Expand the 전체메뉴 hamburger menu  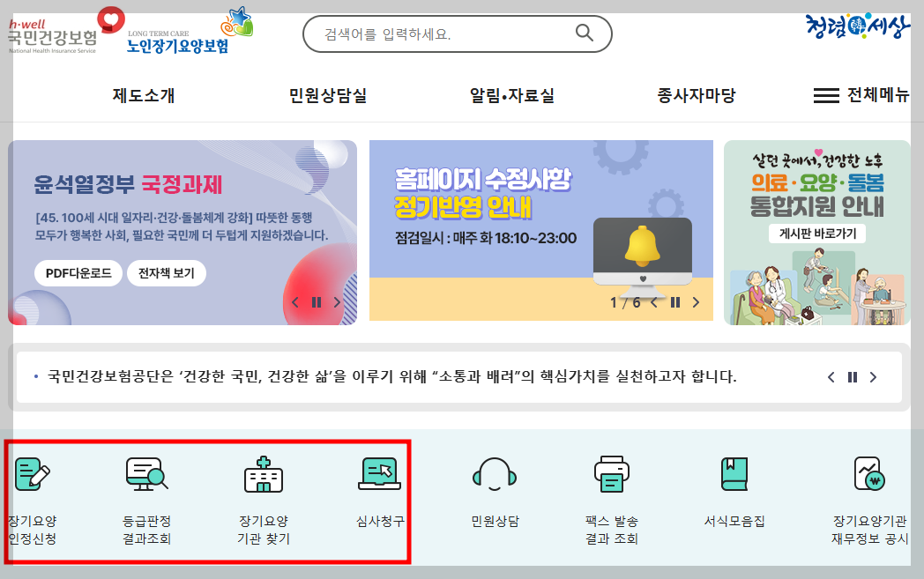pyautogui.click(x=861, y=95)
